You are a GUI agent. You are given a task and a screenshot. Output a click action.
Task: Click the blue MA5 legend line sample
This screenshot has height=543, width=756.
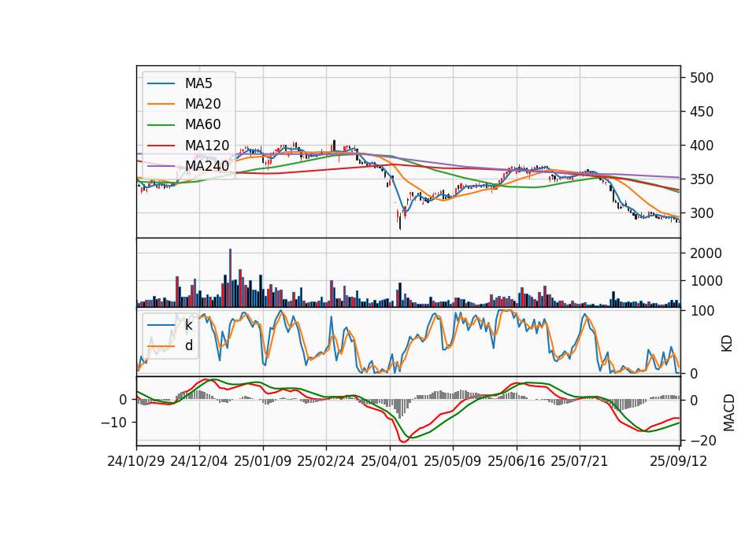[x=161, y=83]
